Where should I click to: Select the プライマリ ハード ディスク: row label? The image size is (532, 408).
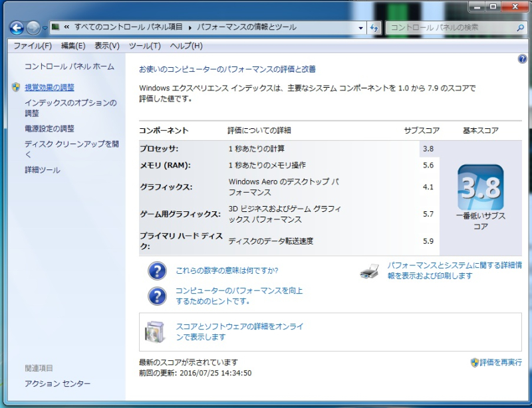point(181,241)
